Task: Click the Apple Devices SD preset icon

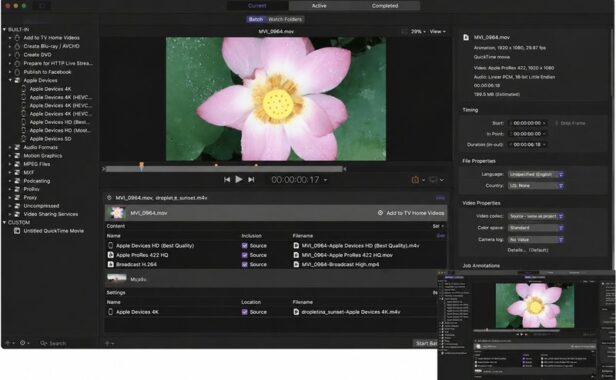Action: pyautogui.click(x=24, y=139)
